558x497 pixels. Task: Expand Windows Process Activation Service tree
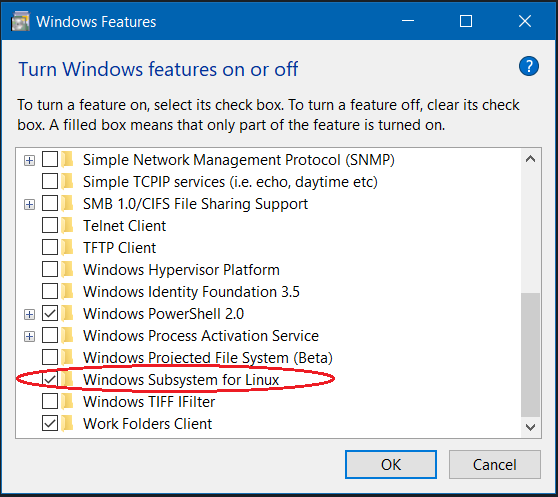click(30, 337)
